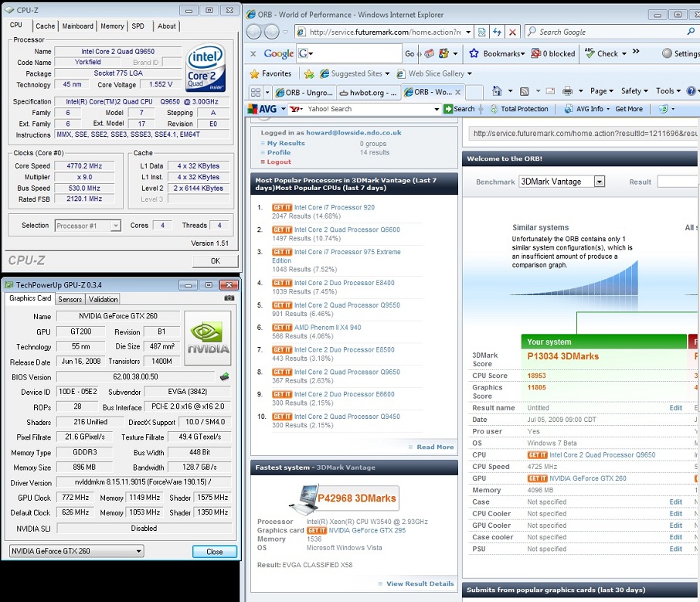Click the Intel Core i7 Processor 920 link
The height and width of the screenshot is (602, 700).
click(335, 207)
